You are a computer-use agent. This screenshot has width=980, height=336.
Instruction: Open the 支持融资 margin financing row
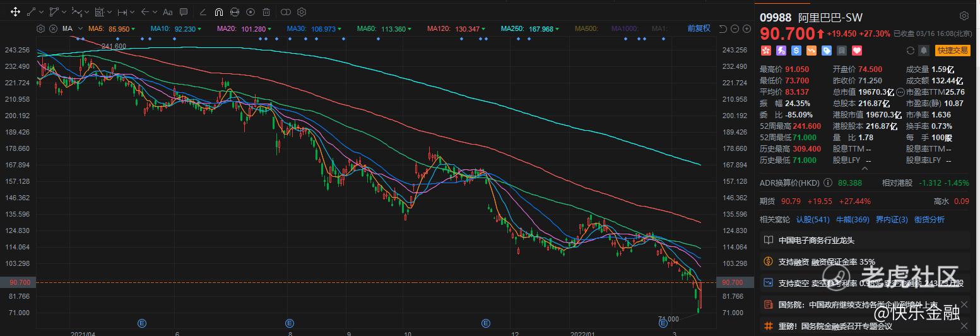click(865, 261)
